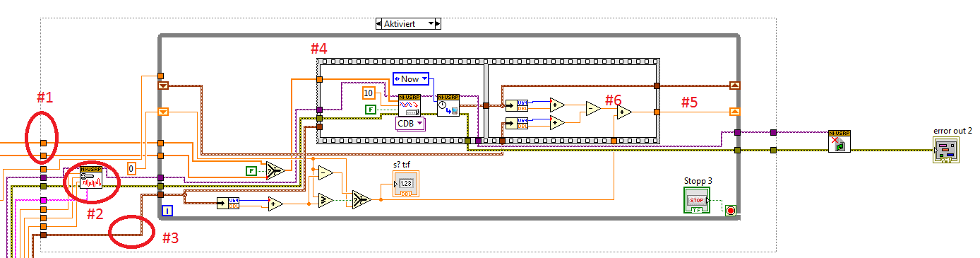Toggle the F boolean constant beside CDB
980x258 pixels.
coord(370,109)
